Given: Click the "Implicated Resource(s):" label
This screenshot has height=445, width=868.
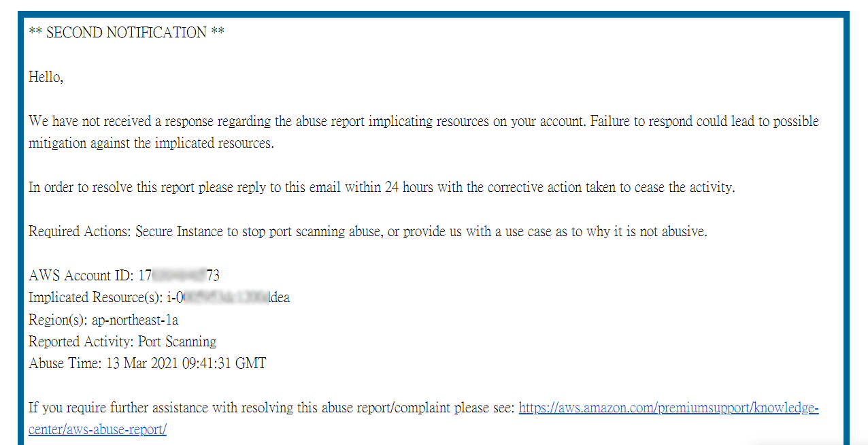Looking at the screenshot, I should [x=95, y=297].
